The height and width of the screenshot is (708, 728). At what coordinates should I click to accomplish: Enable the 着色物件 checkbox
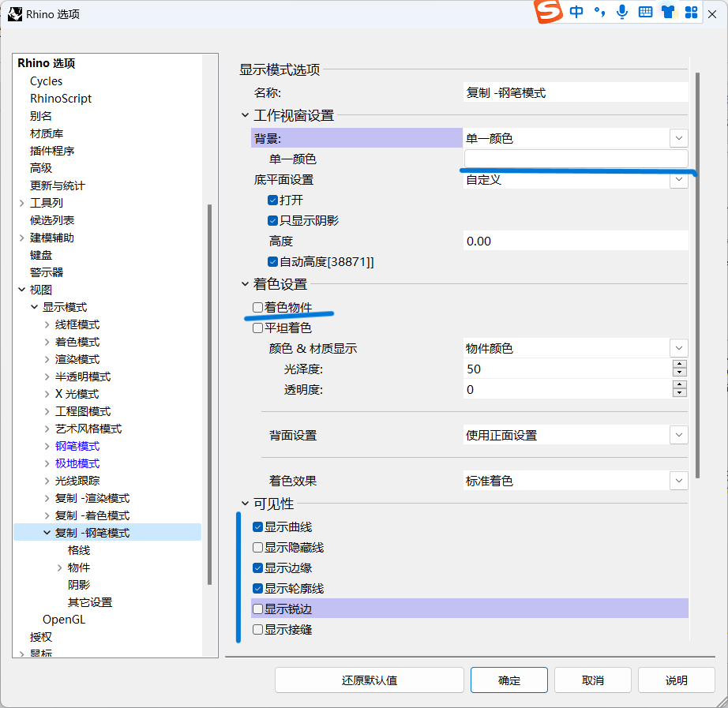tap(257, 307)
